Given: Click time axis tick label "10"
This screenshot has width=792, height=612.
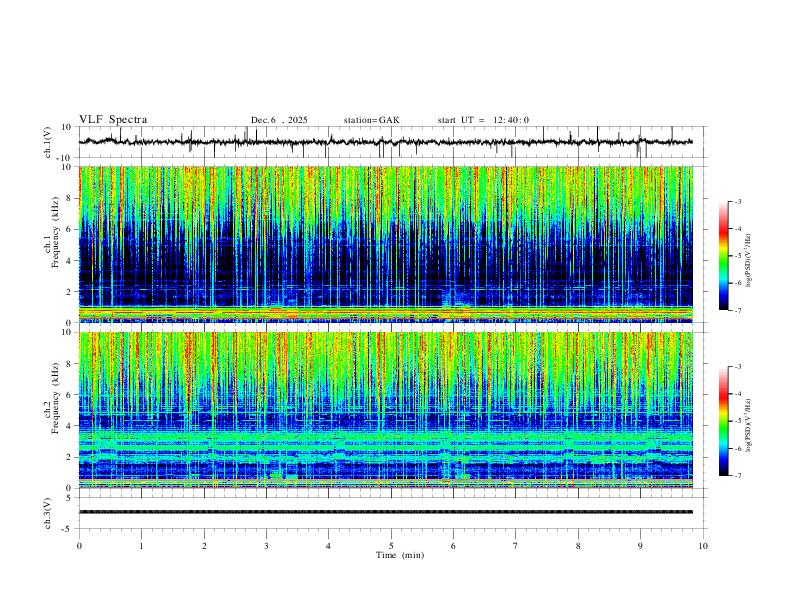Looking at the screenshot, I should (703, 546).
